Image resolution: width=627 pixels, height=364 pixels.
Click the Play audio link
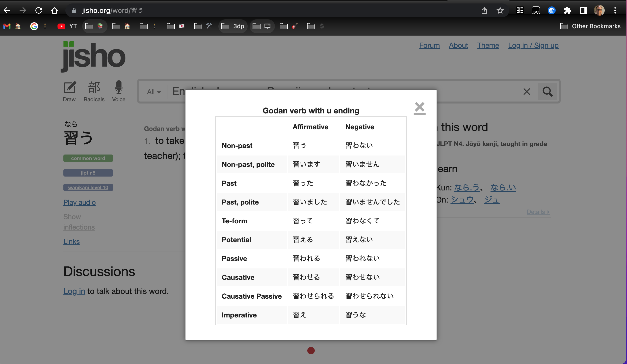coord(79,202)
